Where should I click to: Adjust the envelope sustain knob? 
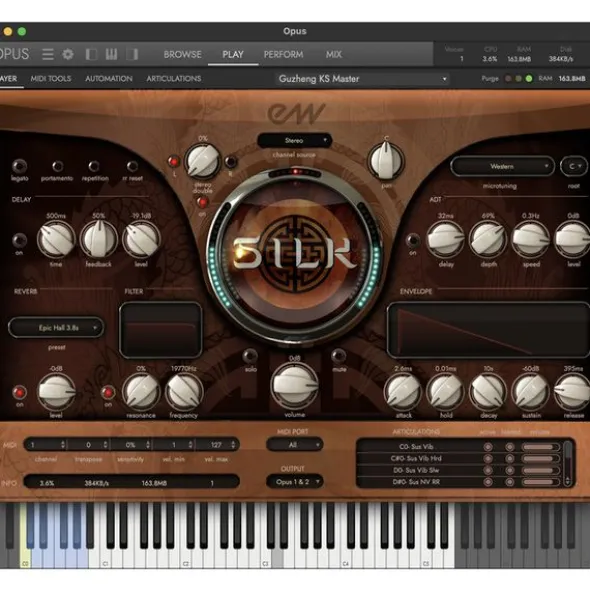pyautogui.click(x=531, y=392)
